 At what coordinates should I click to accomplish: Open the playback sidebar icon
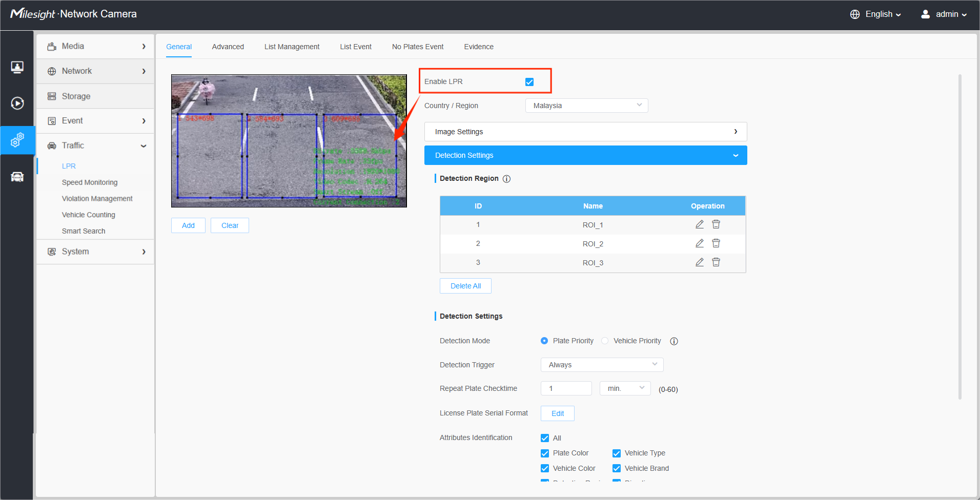[x=17, y=103]
